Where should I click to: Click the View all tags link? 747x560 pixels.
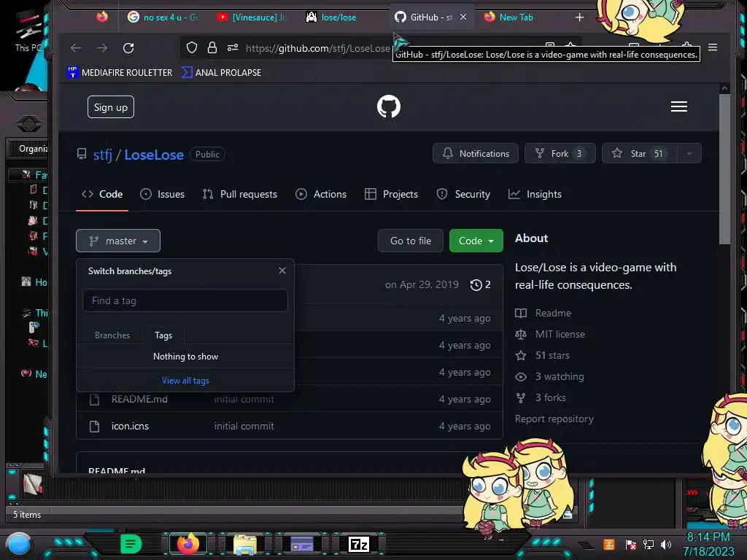pos(185,381)
